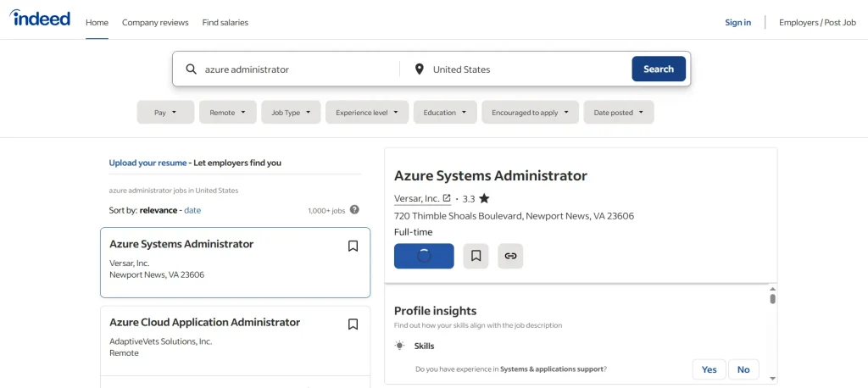Click the Sign in link
The height and width of the screenshot is (388, 868).
738,23
